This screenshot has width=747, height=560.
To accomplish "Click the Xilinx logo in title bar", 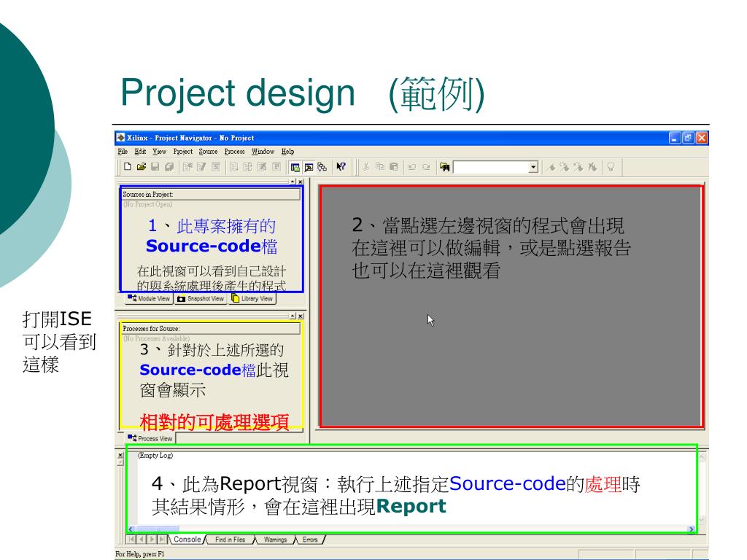I will tap(120, 138).
